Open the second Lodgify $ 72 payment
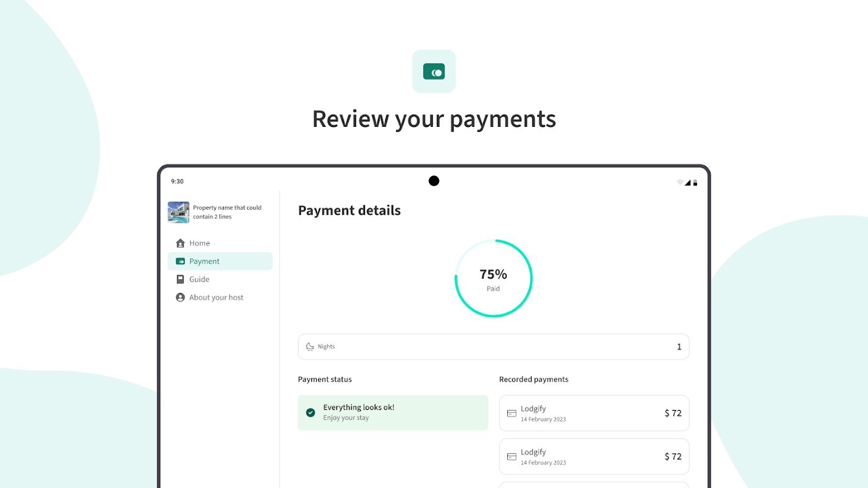The width and height of the screenshot is (868, 488). point(594,456)
